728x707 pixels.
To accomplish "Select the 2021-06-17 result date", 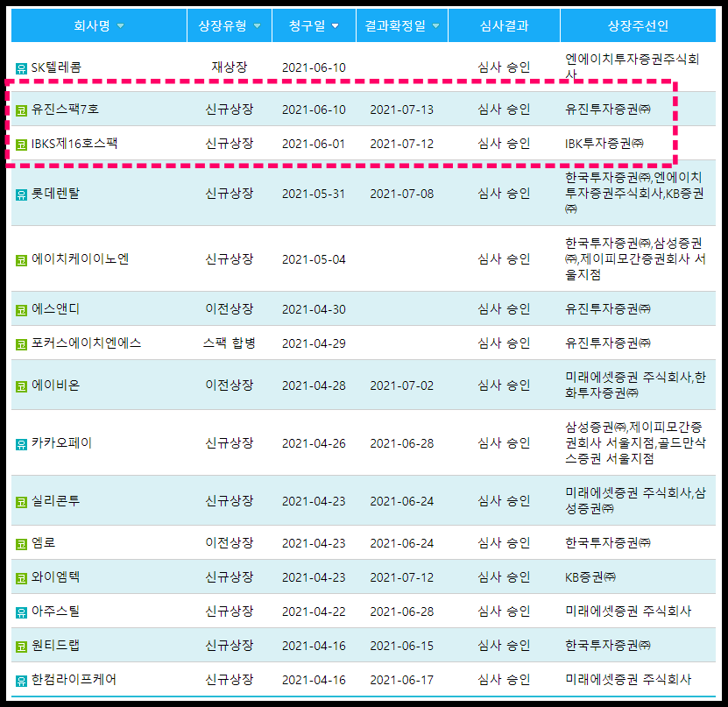I will coord(401,681).
